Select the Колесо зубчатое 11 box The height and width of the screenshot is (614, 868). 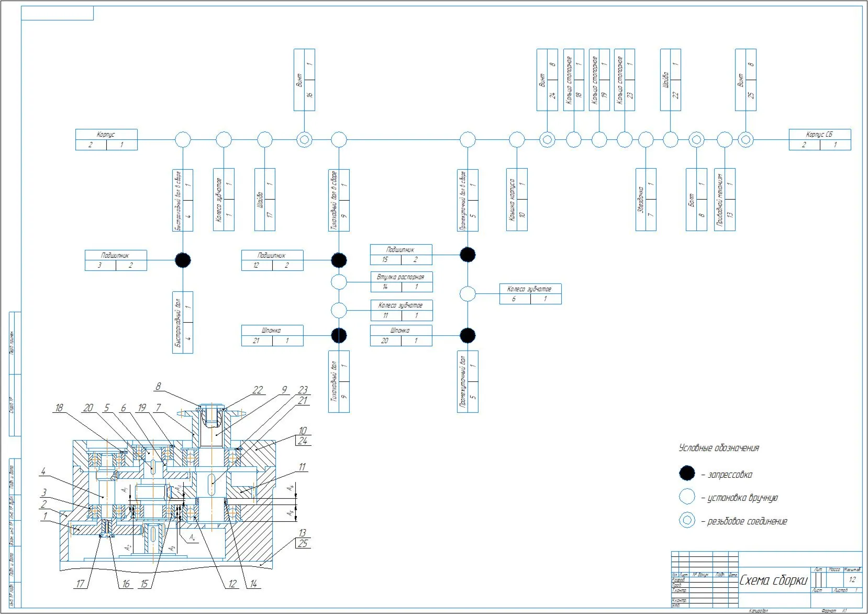[x=402, y=310]
